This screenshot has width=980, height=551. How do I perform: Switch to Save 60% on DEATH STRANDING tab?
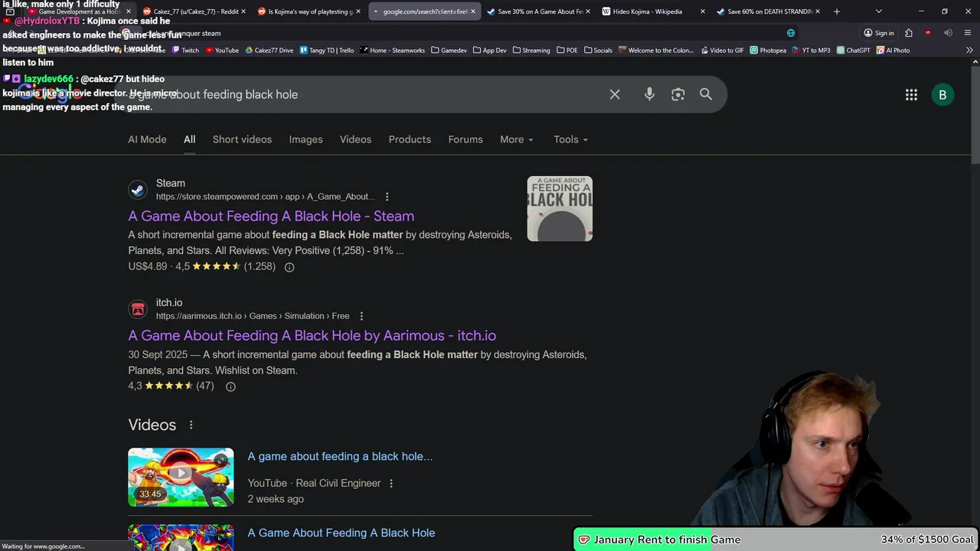click(x=767, y=11)
